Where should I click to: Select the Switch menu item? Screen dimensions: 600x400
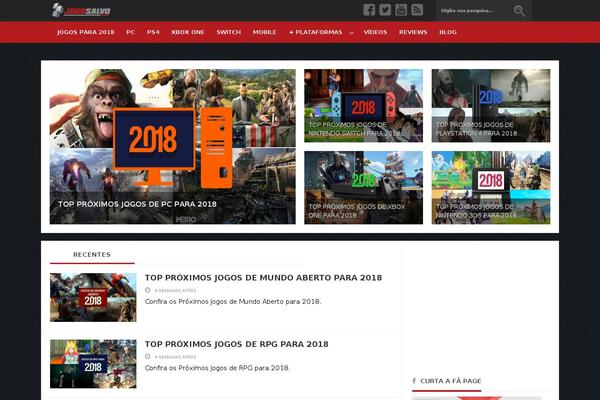(x=228, y=32)
